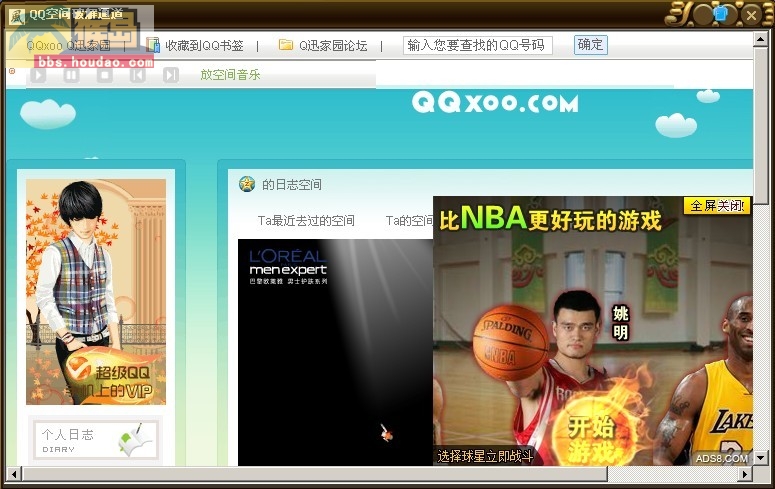Open the 个人日志 DIARY section
The image size is (775, 489).
(95, 440)
